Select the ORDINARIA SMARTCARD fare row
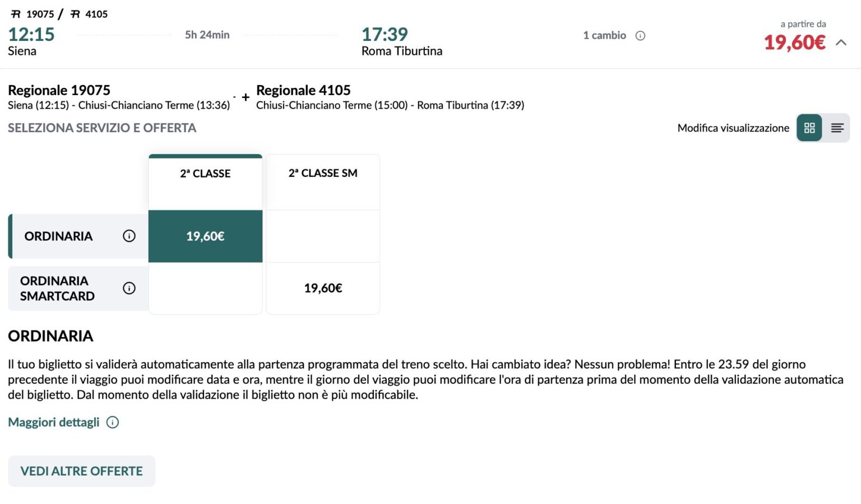 pos(58,288)
